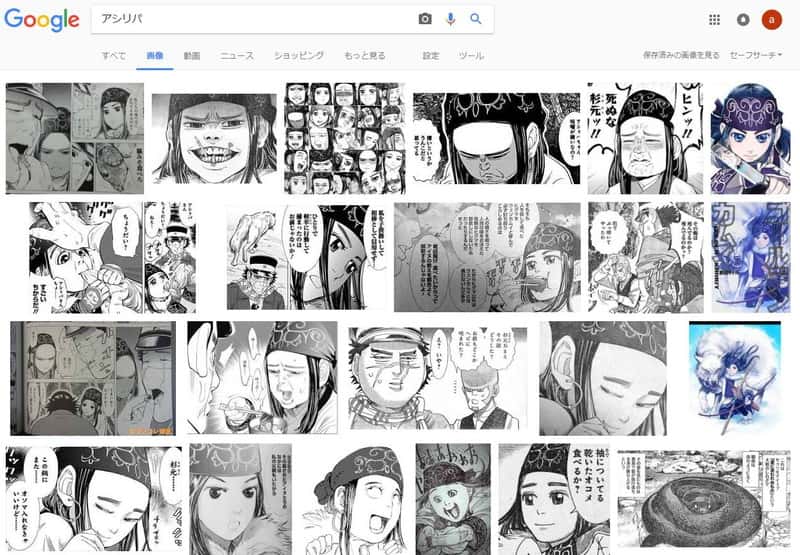Switch to the すべて tab
This screenshot has height=555, width=800.
click(113, 56)
